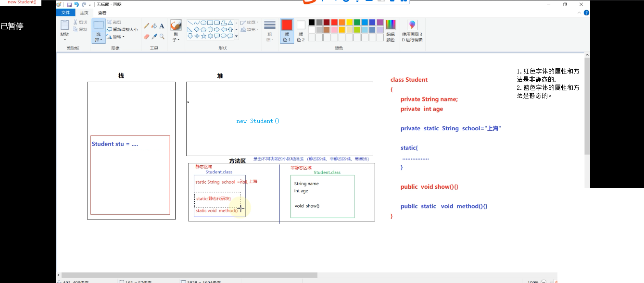
Task: Click the Cut scissors icon
Action: pyautogui.click(x=76, y=22)
